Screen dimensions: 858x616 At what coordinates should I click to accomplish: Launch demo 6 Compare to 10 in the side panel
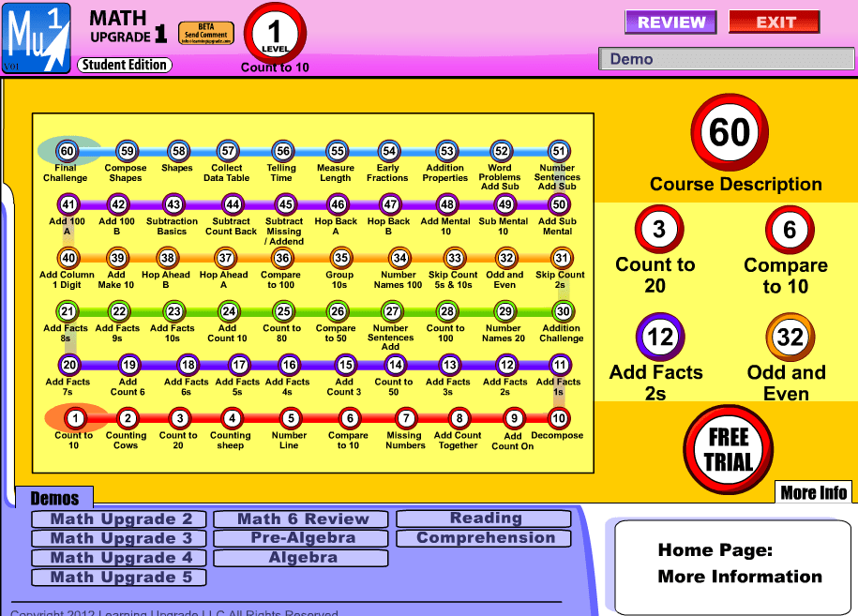tap(790, 230)
